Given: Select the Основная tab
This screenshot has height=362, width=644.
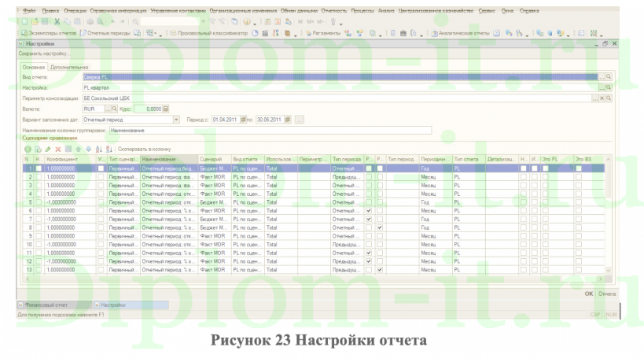Looking at the screenshot, I should [x=34, y=67].
